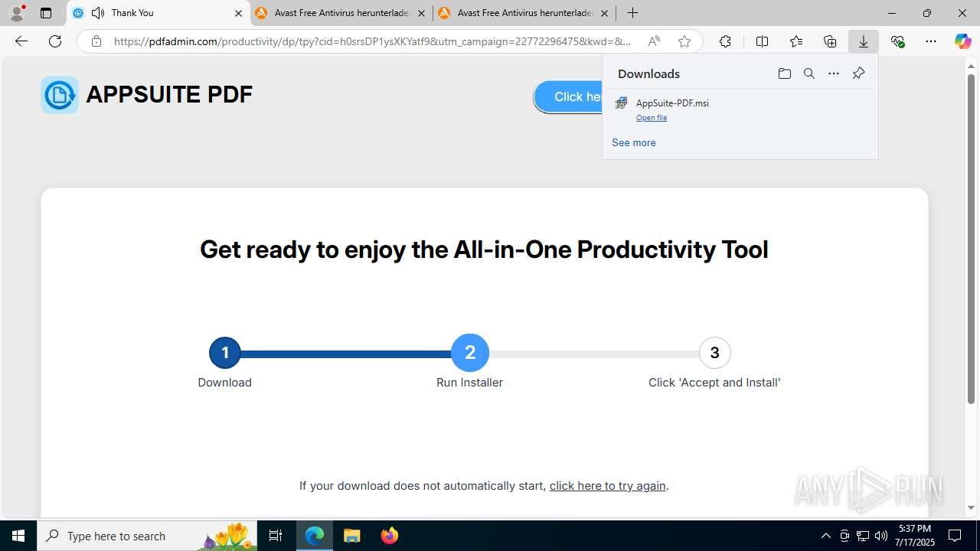Open the notification center
This screenshot has height=551, width=980.
pos(955,536)
